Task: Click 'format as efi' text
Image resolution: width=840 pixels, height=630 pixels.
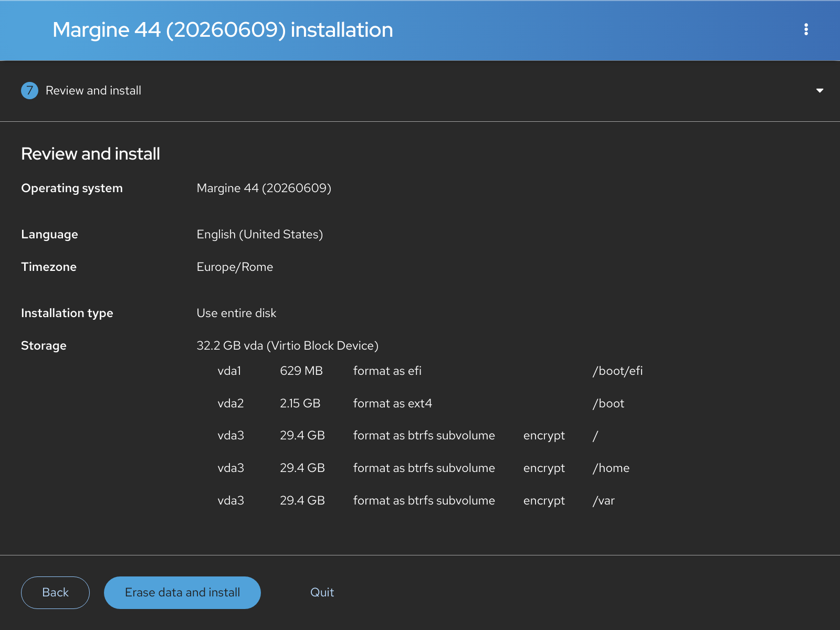Action: coord(387,371)
